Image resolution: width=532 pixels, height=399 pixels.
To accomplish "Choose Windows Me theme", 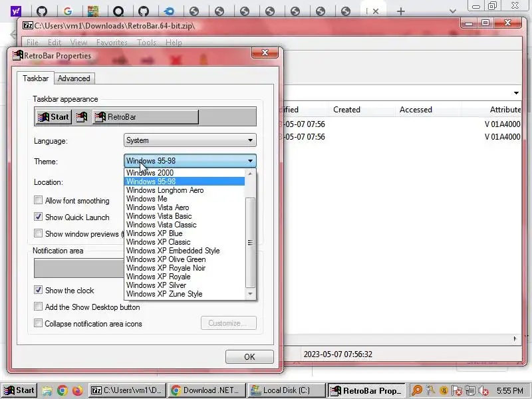I will [x=185, y=199].
